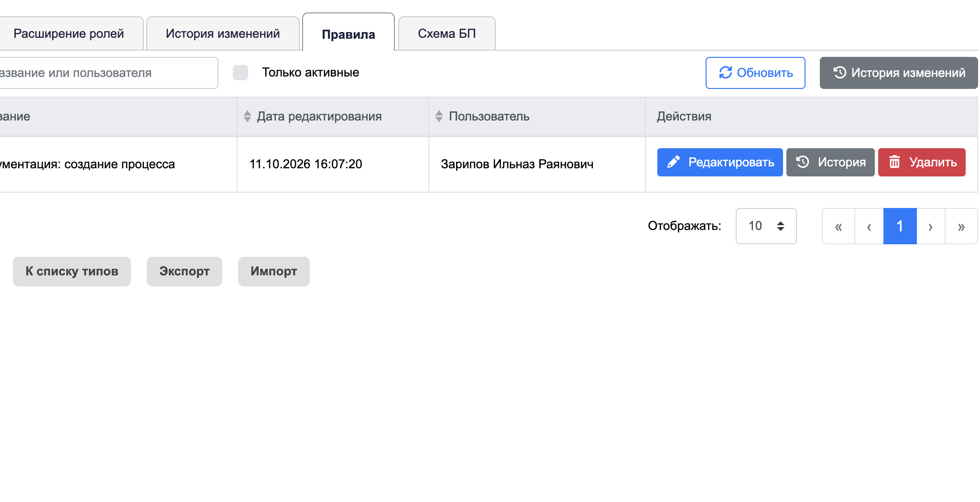Click the Экспорт button

tap(185, 272)
